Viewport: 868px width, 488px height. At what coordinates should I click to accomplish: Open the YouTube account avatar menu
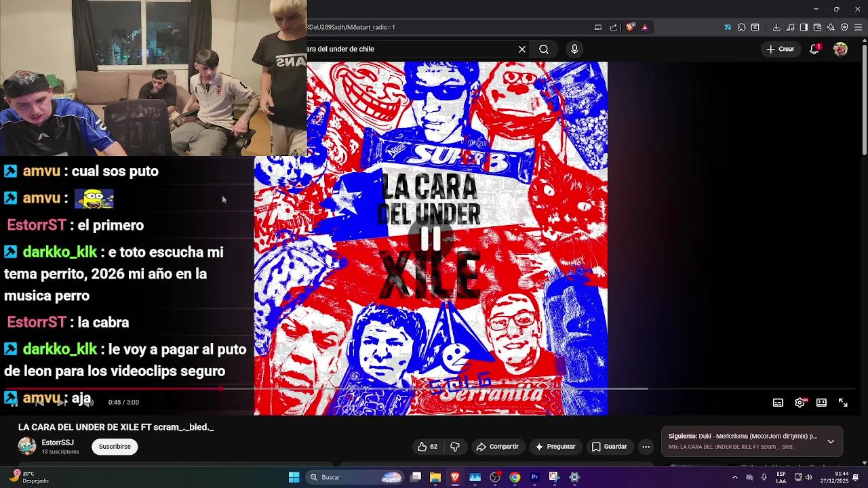840,49
